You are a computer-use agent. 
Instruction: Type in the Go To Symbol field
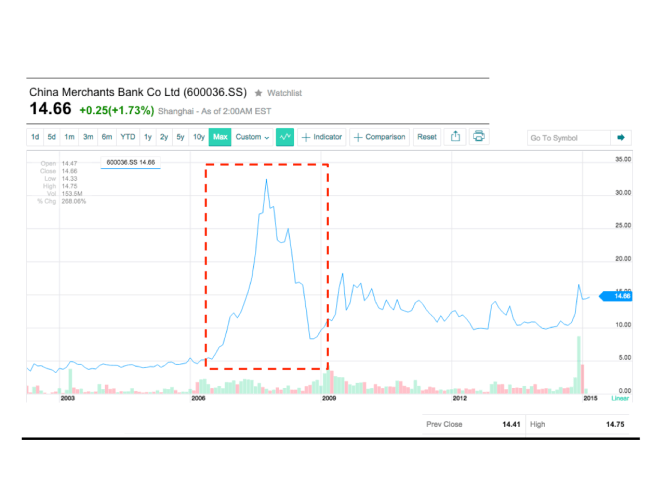click(x=566, y=138)
